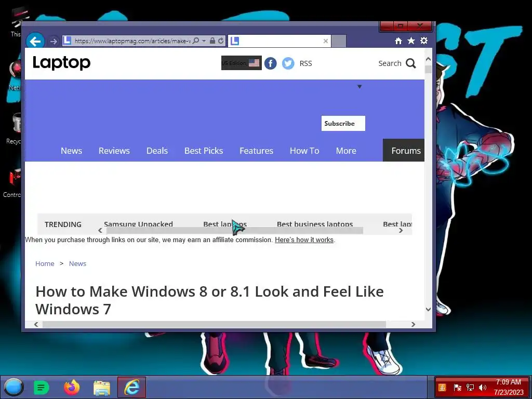Open the Features navigation item
The image size is (532, 399).
[x=256, y=151]
